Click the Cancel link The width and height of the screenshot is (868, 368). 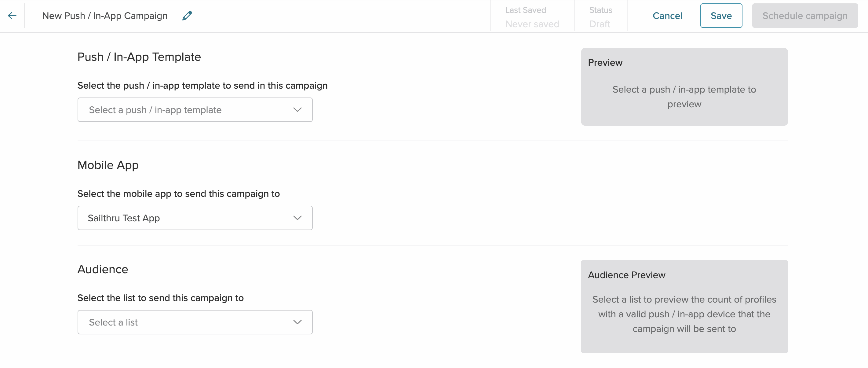[667, 16]
